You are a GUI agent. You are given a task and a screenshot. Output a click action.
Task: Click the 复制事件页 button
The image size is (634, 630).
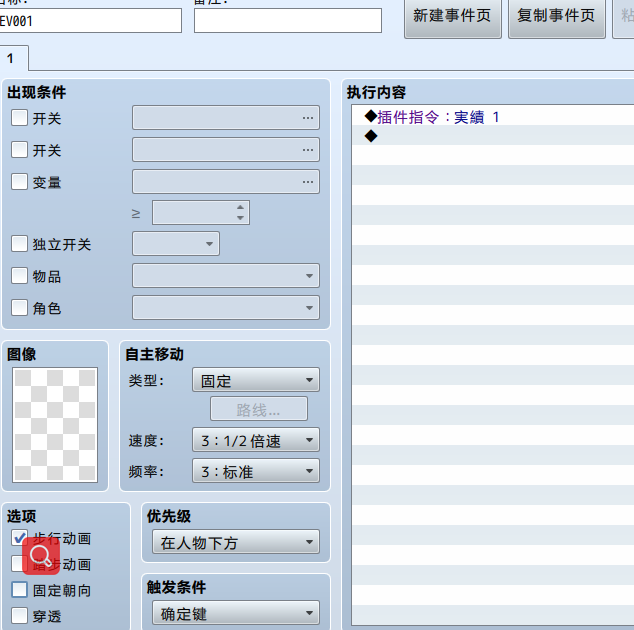[556, 17]
